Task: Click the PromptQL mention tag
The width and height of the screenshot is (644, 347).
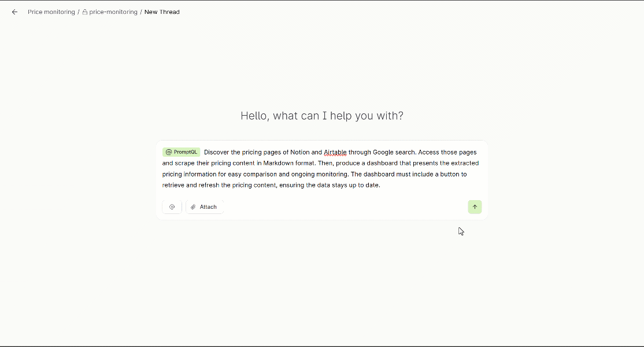Action: [181, 152]
